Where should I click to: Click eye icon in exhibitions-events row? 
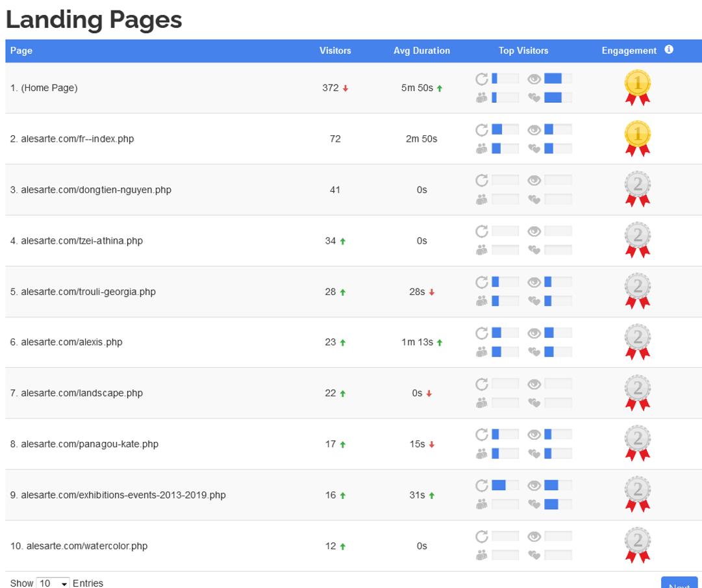click(x=534, y=485)
